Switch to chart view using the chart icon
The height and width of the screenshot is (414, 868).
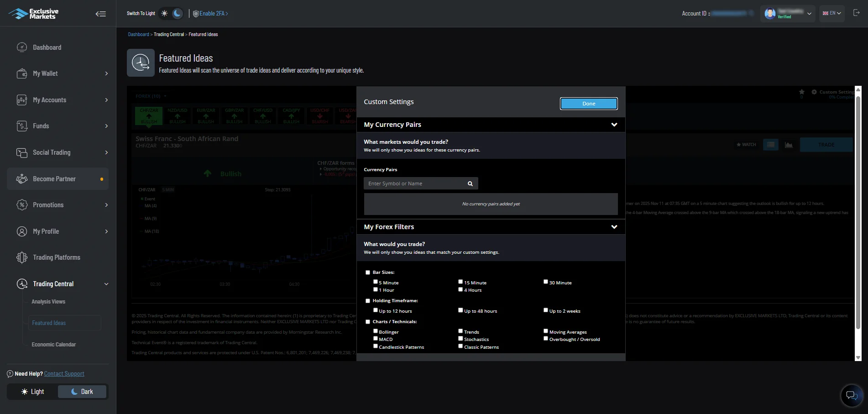[x=789, y=145]
